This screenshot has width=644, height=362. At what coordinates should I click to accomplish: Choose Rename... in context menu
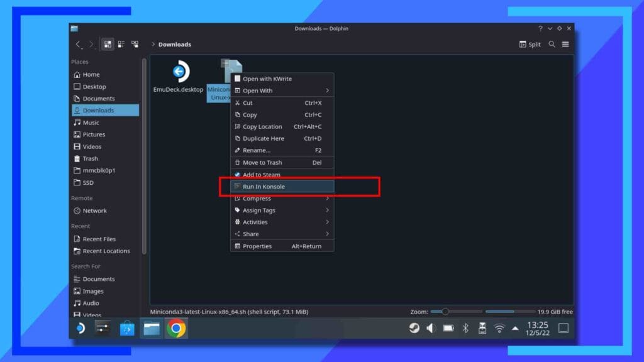[282, 151]
